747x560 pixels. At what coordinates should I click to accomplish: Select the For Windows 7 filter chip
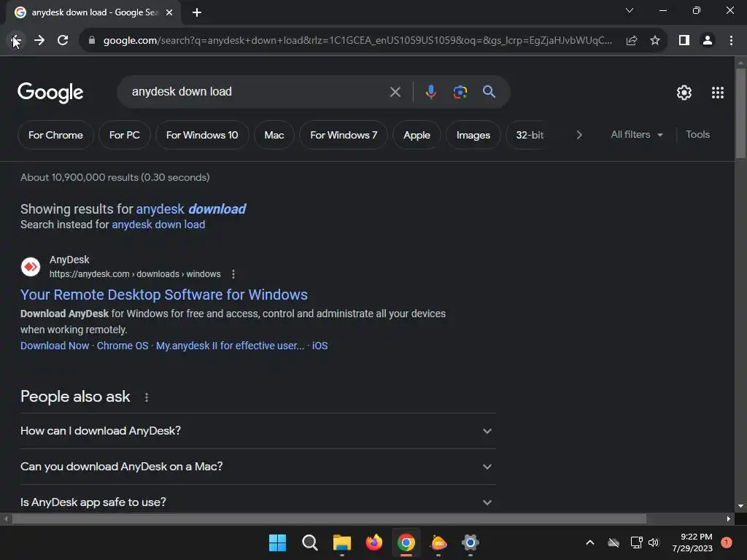tap(344, 135)
